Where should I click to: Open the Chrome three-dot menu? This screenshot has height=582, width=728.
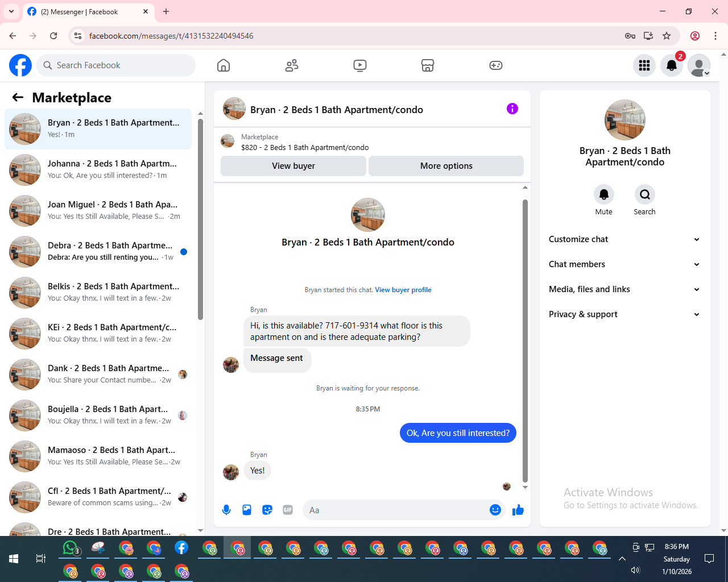(x=715, y=36)
